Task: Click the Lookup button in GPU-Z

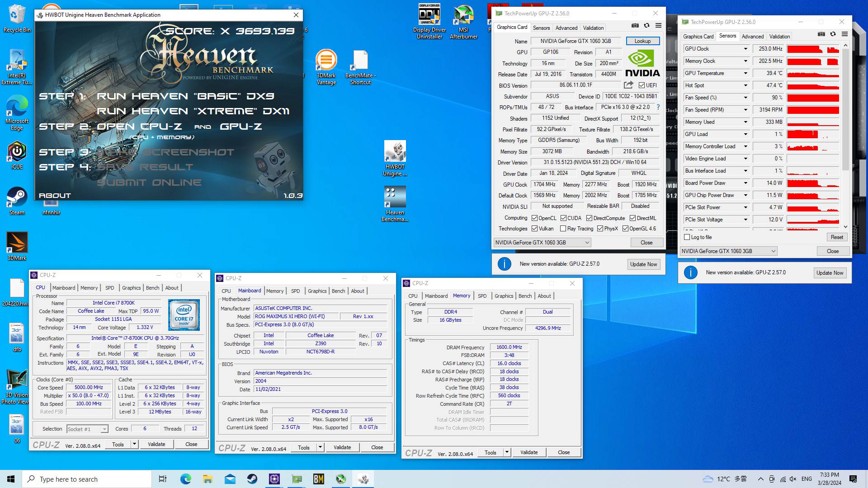Action: tap(642, 41)
